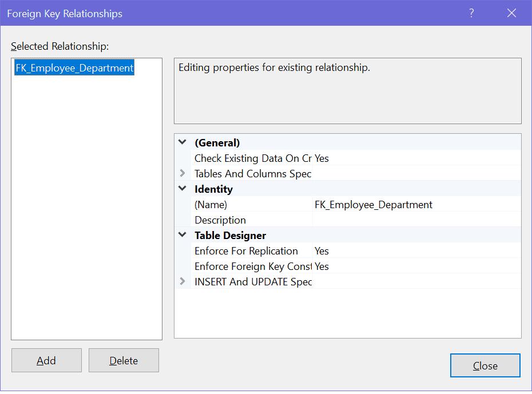Click inside the editing properties description area
The width and height of the screenshot is (532, 394).
[348, 90]
